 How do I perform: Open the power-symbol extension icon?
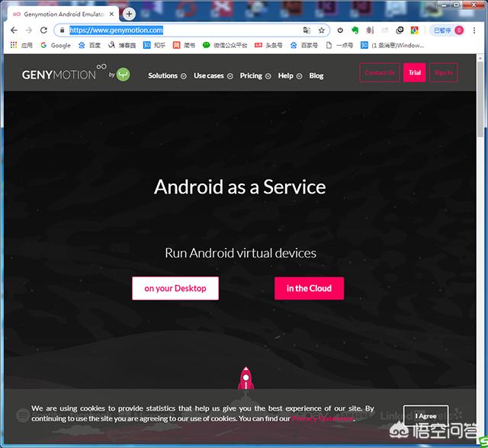click(x=340, y=30)
